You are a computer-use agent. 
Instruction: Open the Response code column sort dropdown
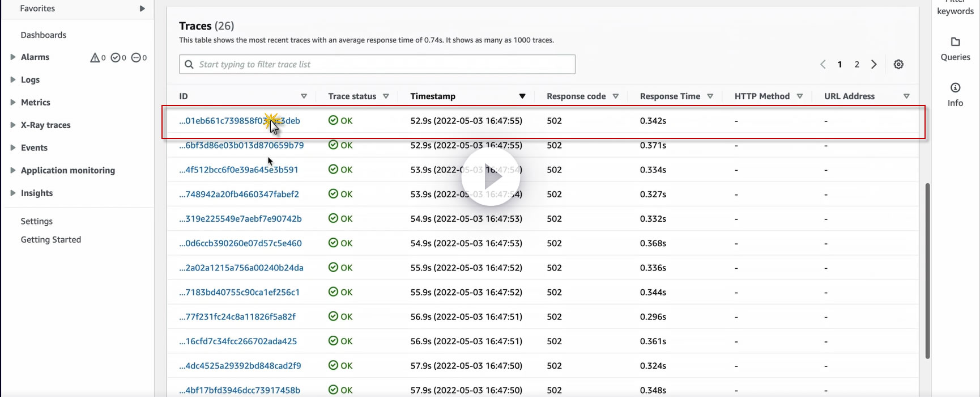(x=616, y=96)
